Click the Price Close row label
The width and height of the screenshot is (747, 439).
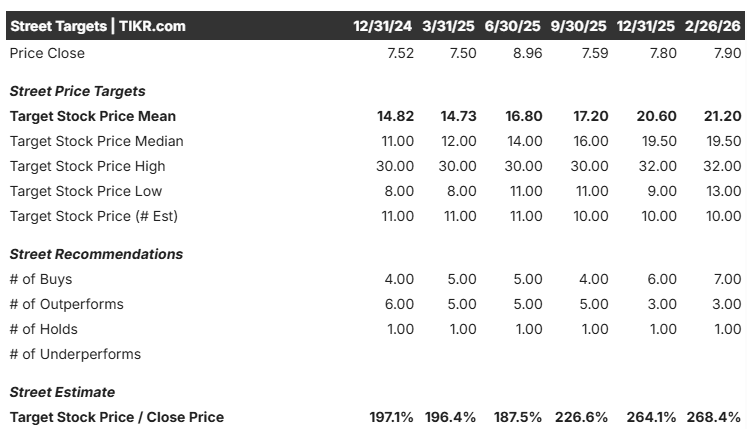pos(47,53)
